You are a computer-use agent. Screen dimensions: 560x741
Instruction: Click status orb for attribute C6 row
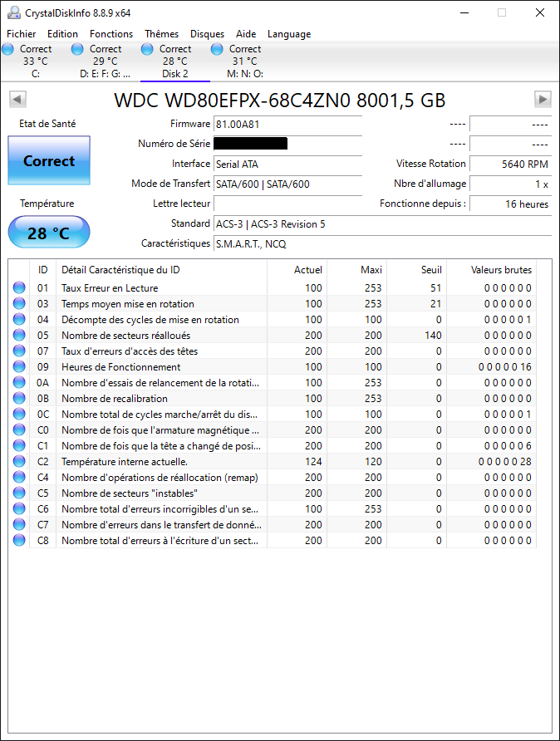click(19, 508)
